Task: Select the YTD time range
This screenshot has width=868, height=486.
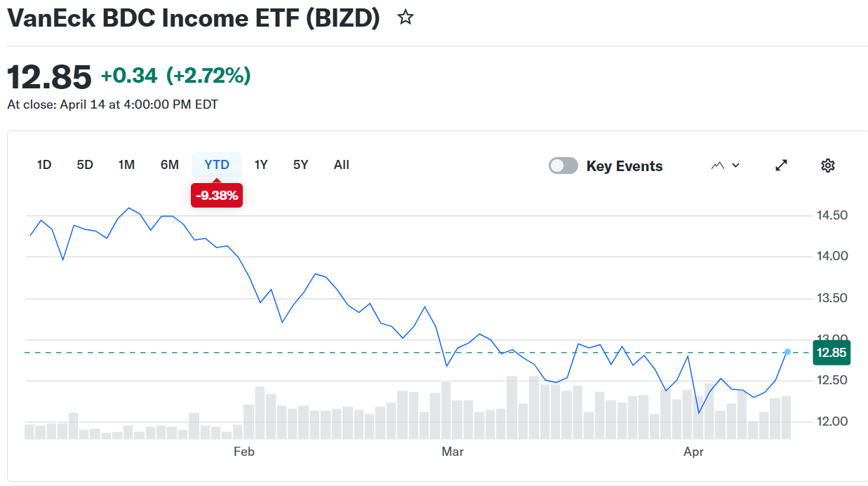Action: click(217, 165)
